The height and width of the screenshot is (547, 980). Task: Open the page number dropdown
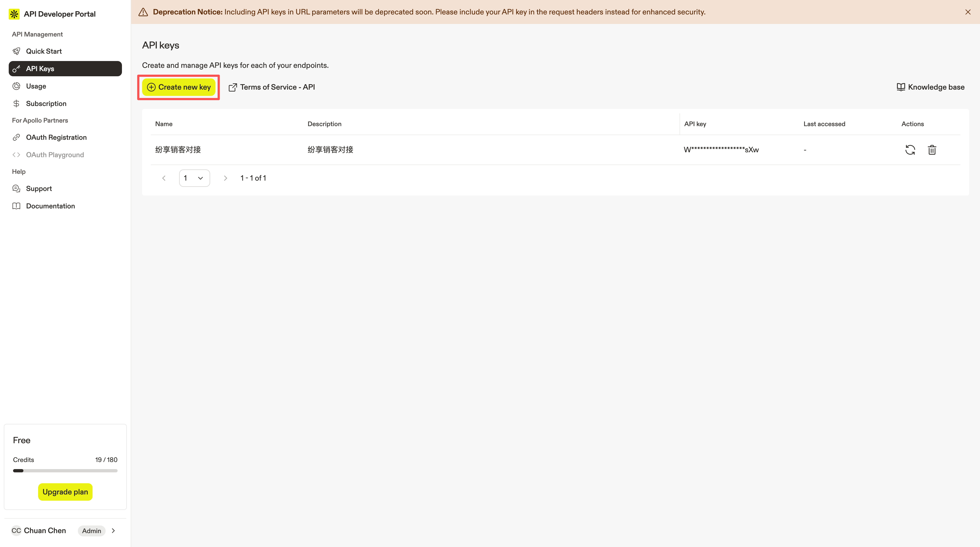(x=194, y=178)
